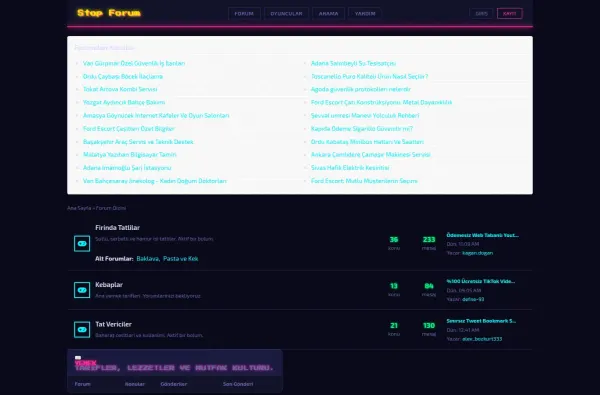This screenshot has width=600, height=395.
Task: Open the YARDIM nav tab
Action: click(x=365, y=13)
